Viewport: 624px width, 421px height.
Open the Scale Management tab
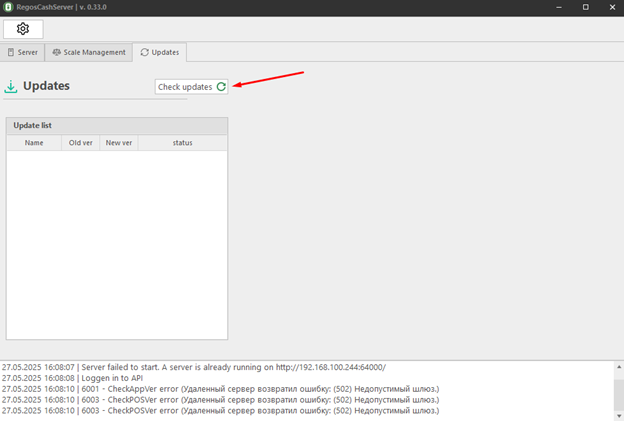(x=89, y=52)
